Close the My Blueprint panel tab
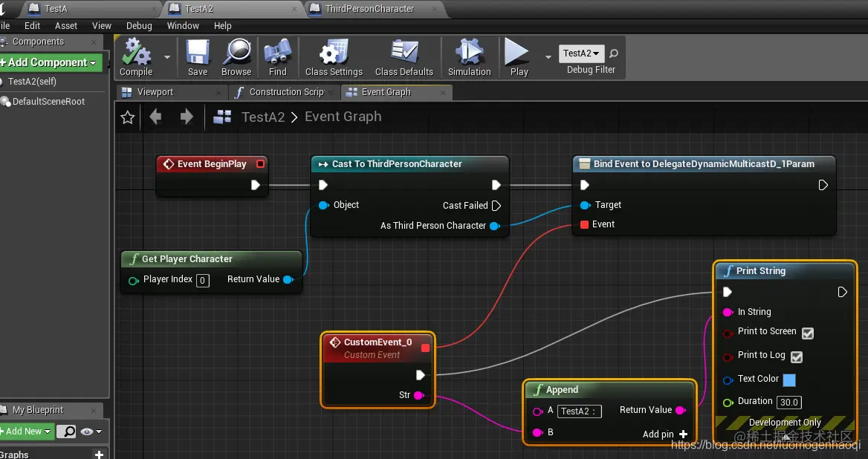Screen dimensions: 868x459 tap(94, 410)
